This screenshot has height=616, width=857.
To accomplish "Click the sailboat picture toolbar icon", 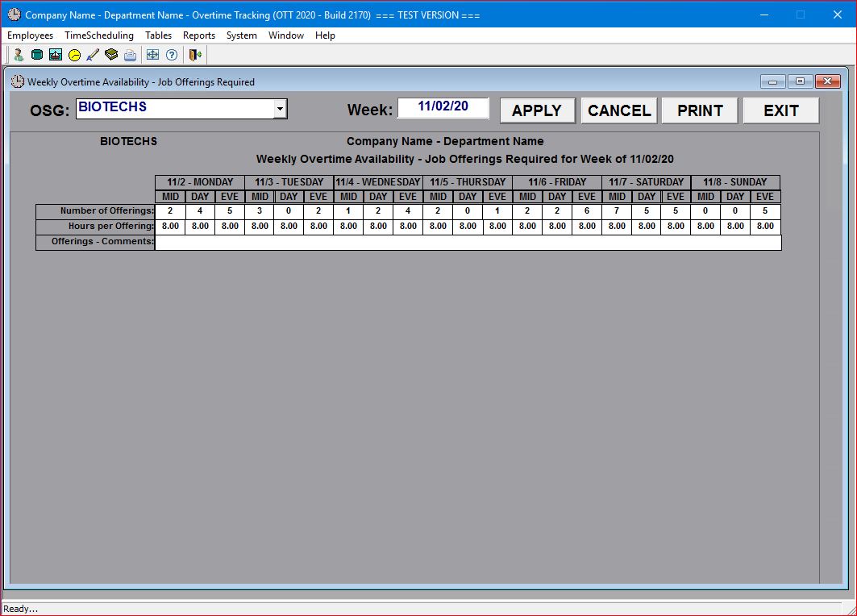I will 56,55.
